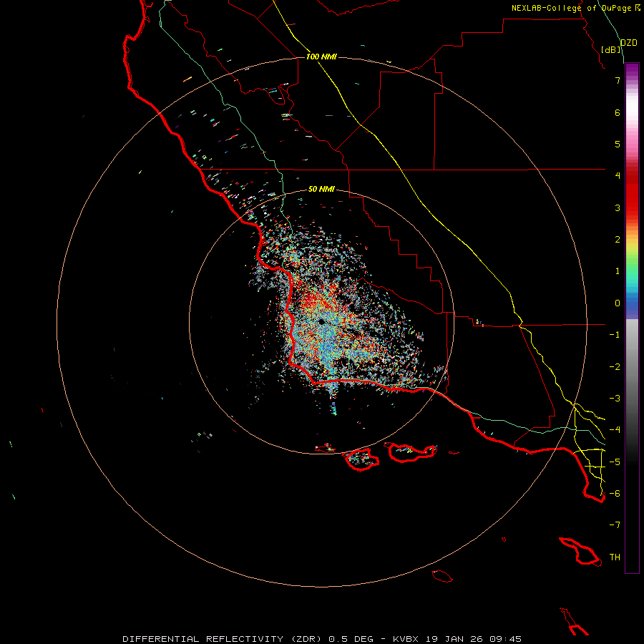Click the 5 value on the color scale
This screenshot has width=644, height=644.
coord(618,144)
